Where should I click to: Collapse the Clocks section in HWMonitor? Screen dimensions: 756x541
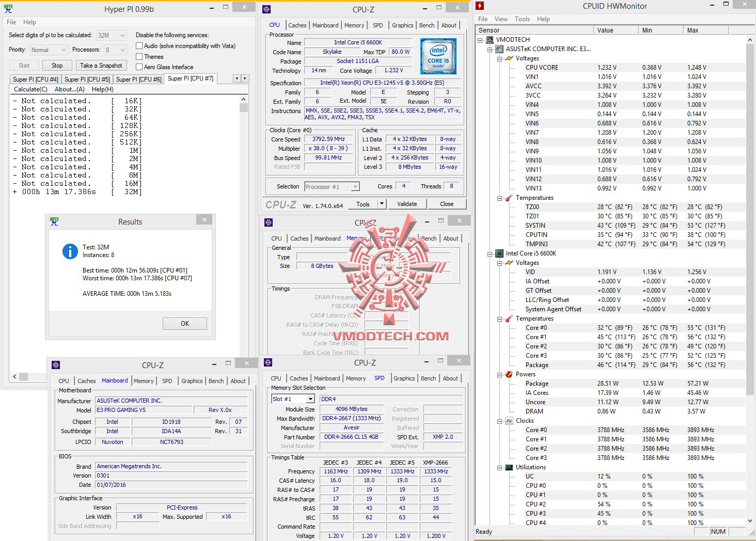(499, 421)
